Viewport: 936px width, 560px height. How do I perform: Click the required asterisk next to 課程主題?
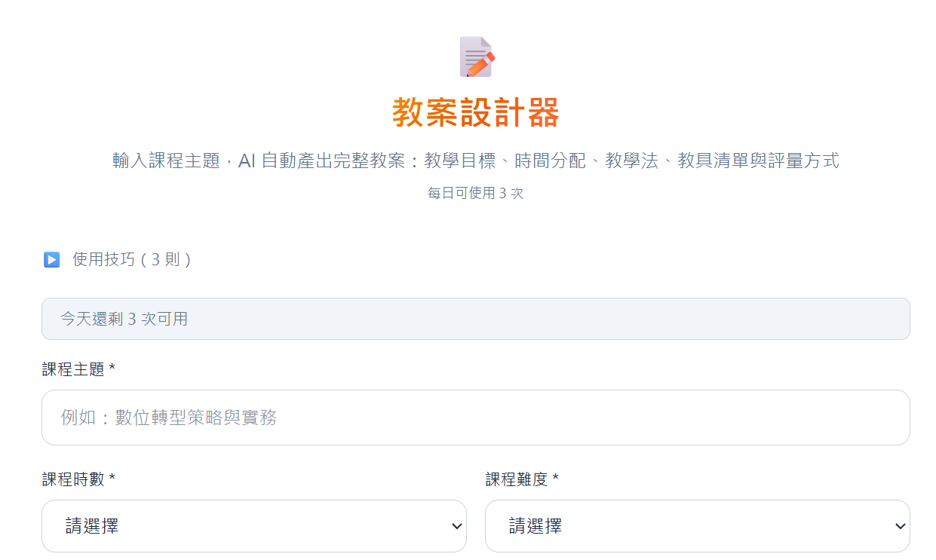(x=112, y=369)
